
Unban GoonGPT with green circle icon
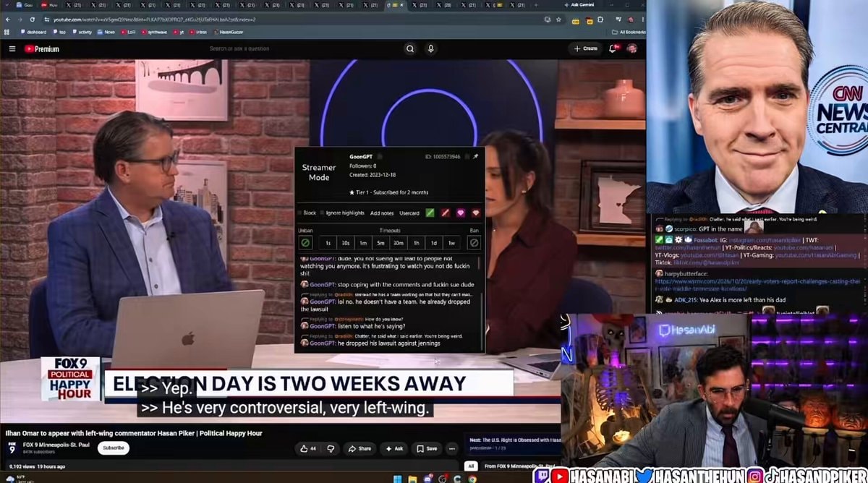coord(305,243)
